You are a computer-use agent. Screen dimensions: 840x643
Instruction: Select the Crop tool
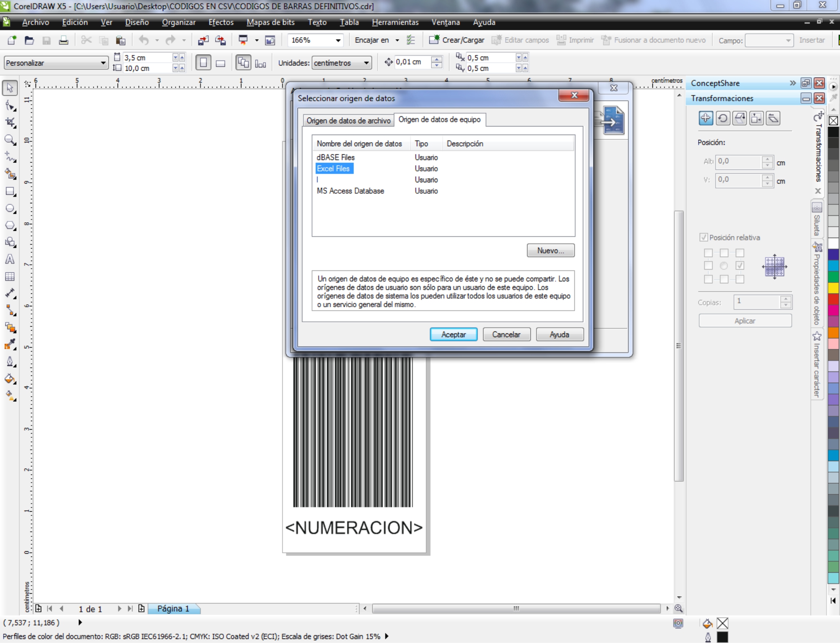[x=10, y=122]
